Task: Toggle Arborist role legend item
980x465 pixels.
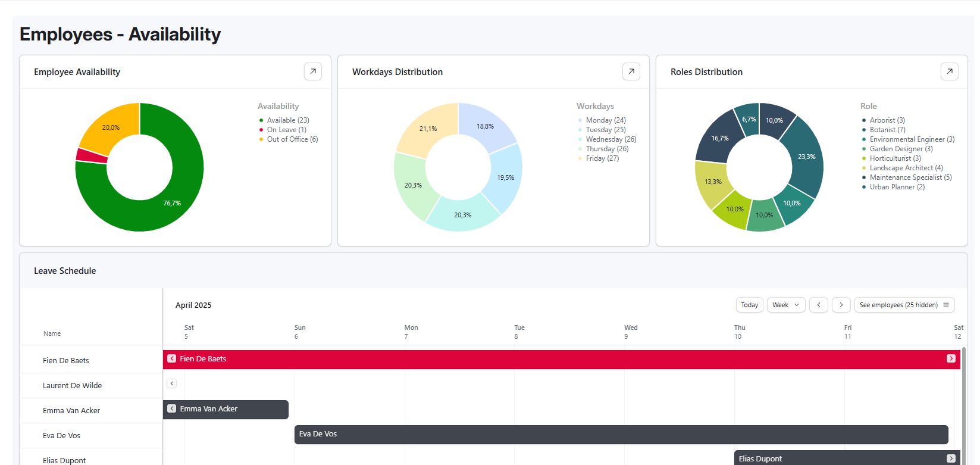Action: [x=884, y=120]
